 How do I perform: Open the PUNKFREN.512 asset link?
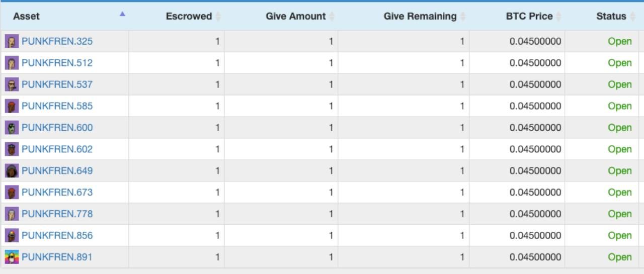click(x=57, y=63)
